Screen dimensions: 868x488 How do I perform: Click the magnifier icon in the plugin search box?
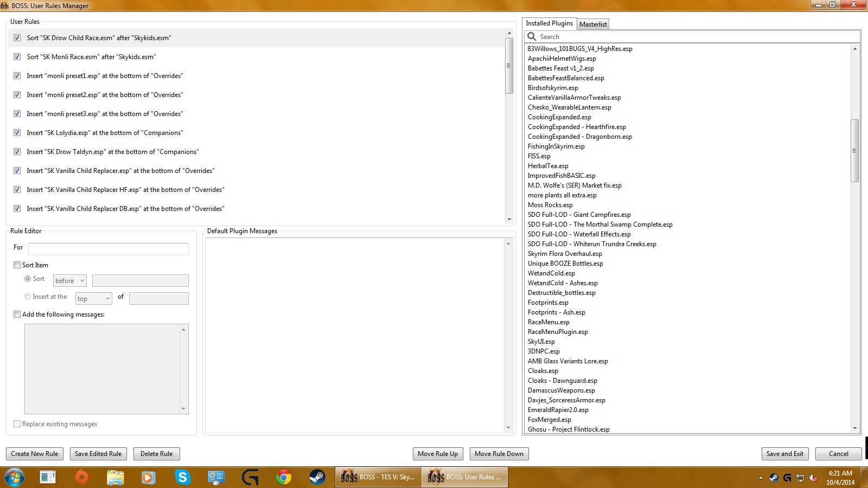pyautogui.click(x=532, y=36)
